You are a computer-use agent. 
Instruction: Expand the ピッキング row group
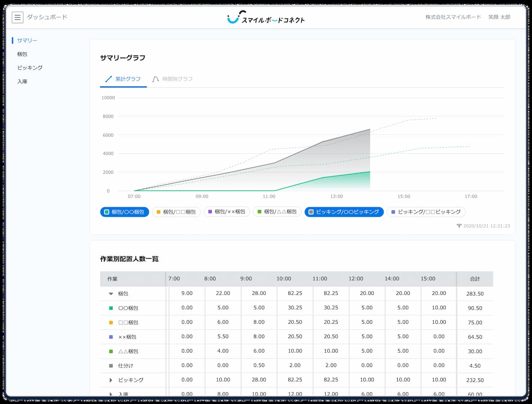pyautogui.click(x=111, y=380)
